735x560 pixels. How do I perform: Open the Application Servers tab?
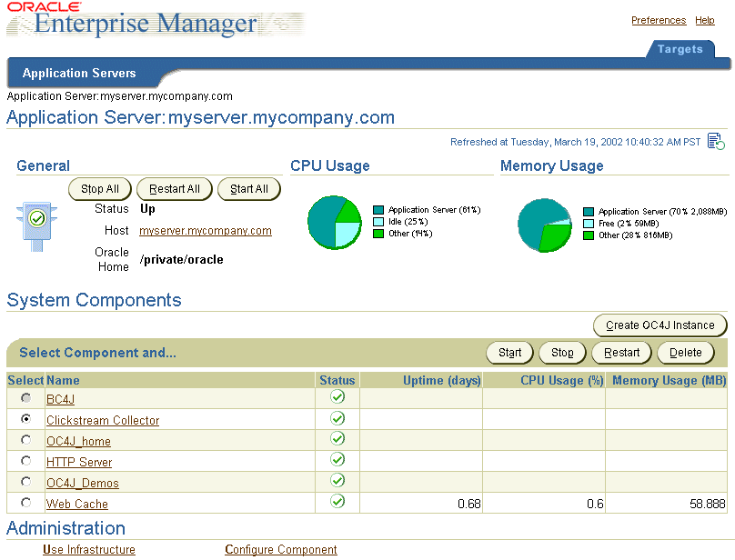pyautogui.click(x=79, y=73)
